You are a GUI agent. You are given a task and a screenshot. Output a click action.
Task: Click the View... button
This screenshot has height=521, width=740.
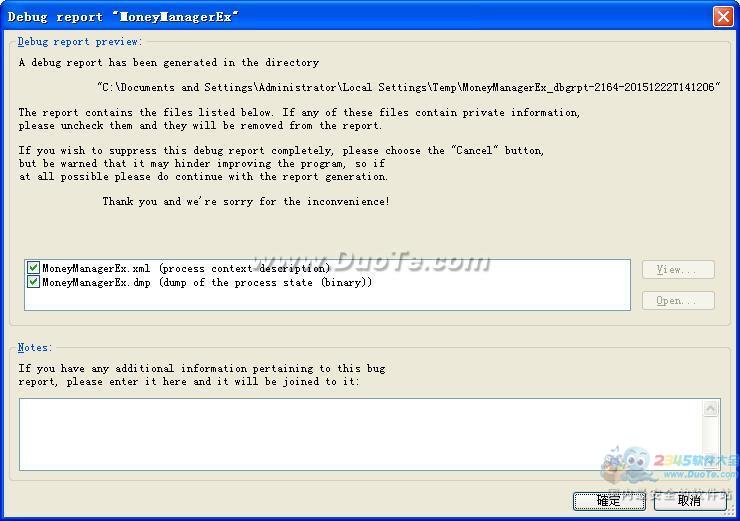(x=678, y=269)
